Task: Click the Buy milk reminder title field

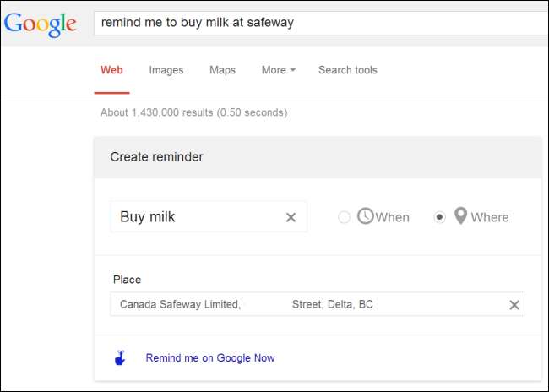Action: (x=198, y=217)
